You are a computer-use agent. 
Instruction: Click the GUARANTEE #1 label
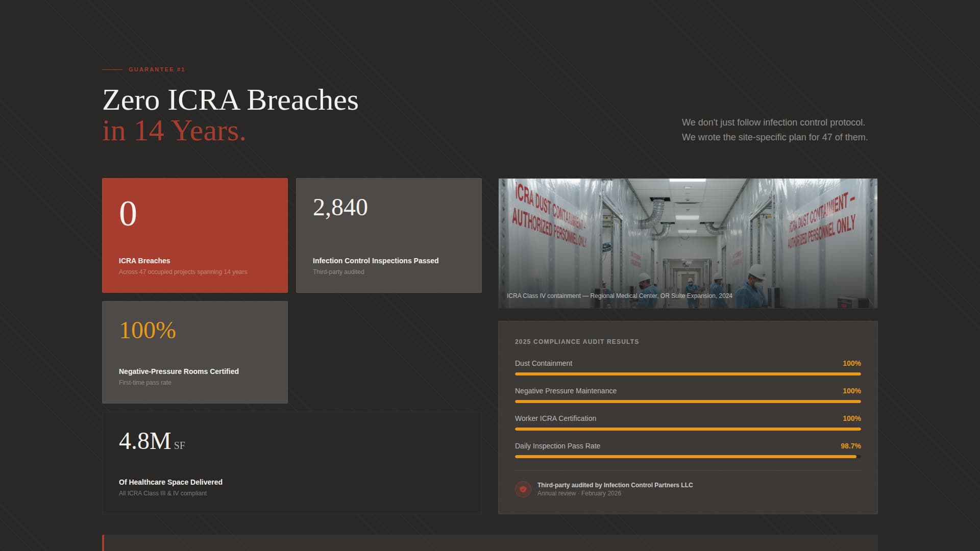pyautogui.click(x=157, y=69)
